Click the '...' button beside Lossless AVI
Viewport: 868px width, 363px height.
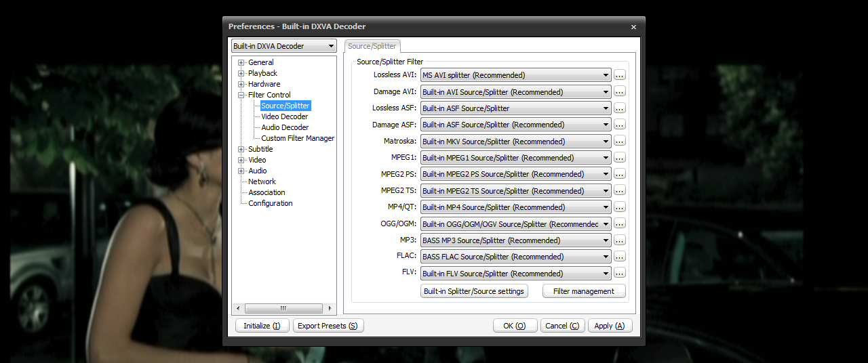(x=619, y=75)
